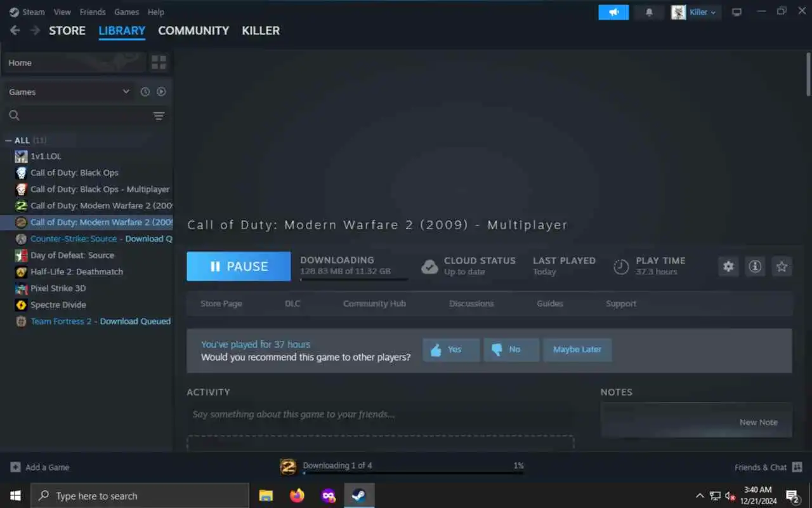The image size is (812, 508).
Task: Open game info icon
Action: tap(755, 267)
